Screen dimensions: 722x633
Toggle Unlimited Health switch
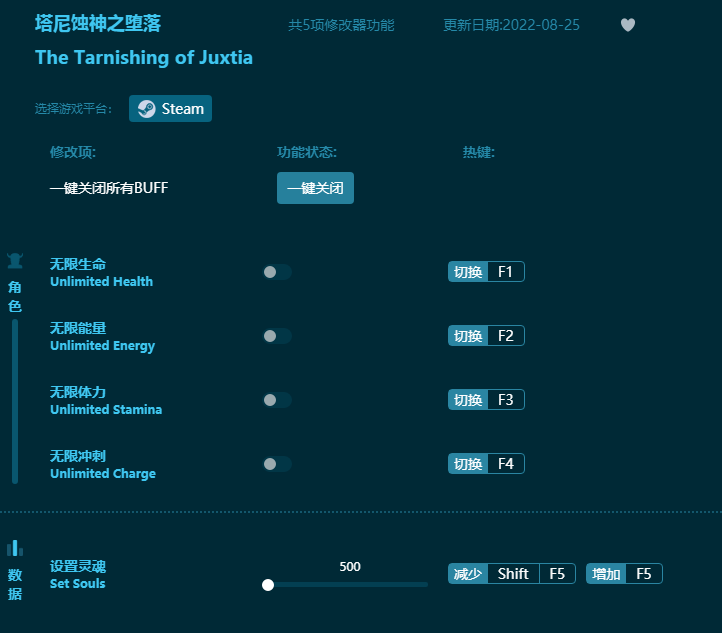[x=277, y=272]
